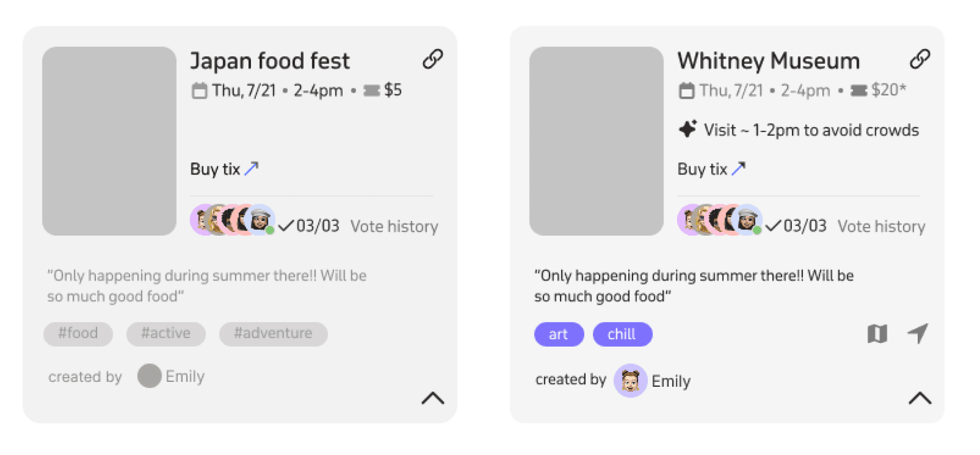Image resolution: width=980 pixels, height=455 pixels.
Task: Open map icon on Whitney Museum card
Action: (877, 334)
